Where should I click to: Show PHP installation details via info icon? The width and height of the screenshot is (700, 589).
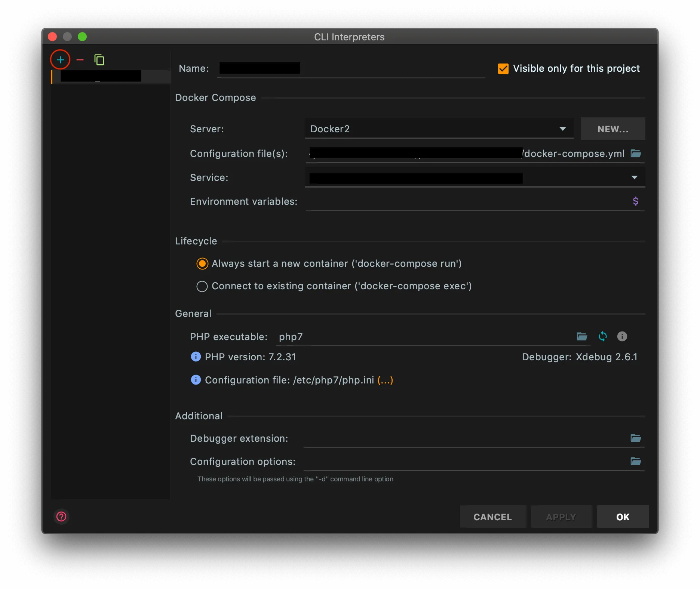pos(622,336)
